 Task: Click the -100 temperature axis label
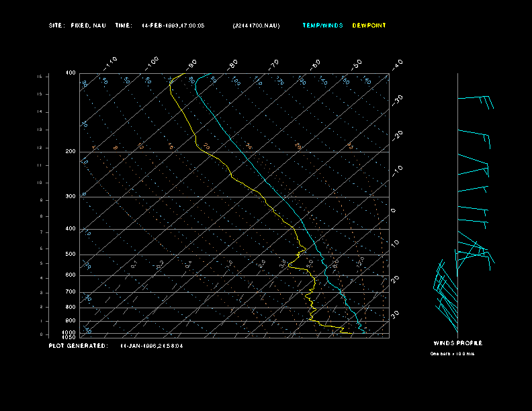(x=152, y=64)
